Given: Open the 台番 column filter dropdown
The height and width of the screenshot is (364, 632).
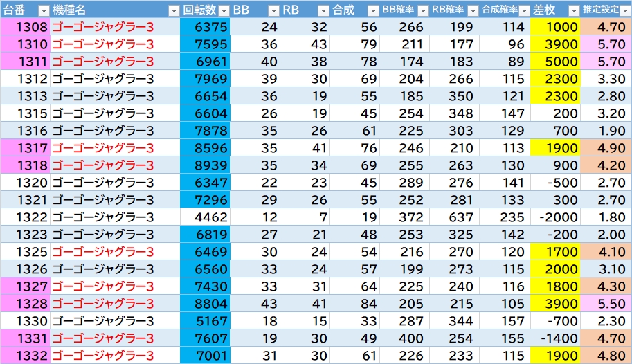Looking at the screenshot, I should (x=44, y=10).
